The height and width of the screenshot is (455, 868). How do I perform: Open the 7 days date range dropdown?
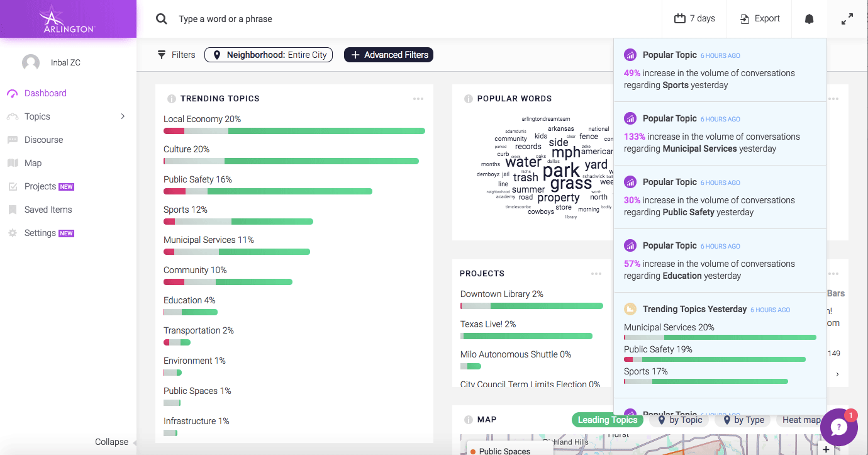tap(694, 19)
